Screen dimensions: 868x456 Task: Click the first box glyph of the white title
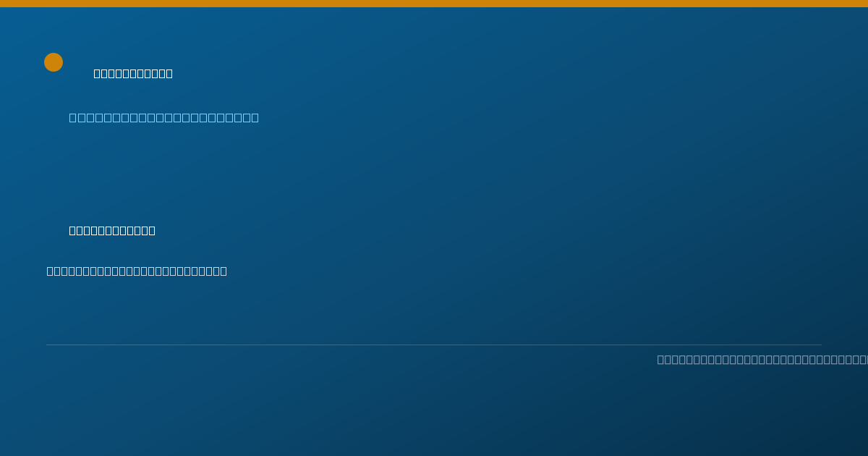pyautogui.click(x=97, y=73)
